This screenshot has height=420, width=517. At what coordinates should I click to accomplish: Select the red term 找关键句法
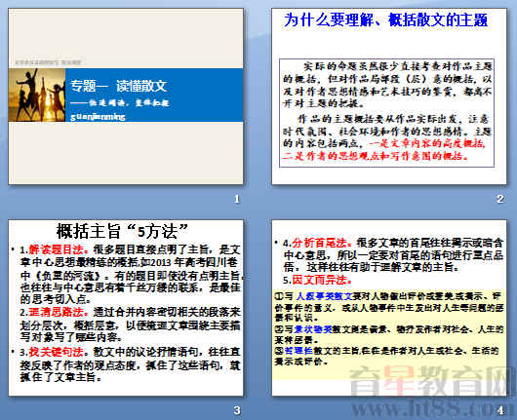point(56,352)
